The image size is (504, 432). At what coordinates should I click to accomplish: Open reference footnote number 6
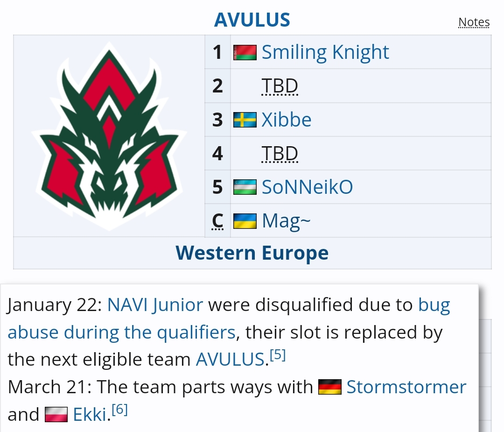120,411
